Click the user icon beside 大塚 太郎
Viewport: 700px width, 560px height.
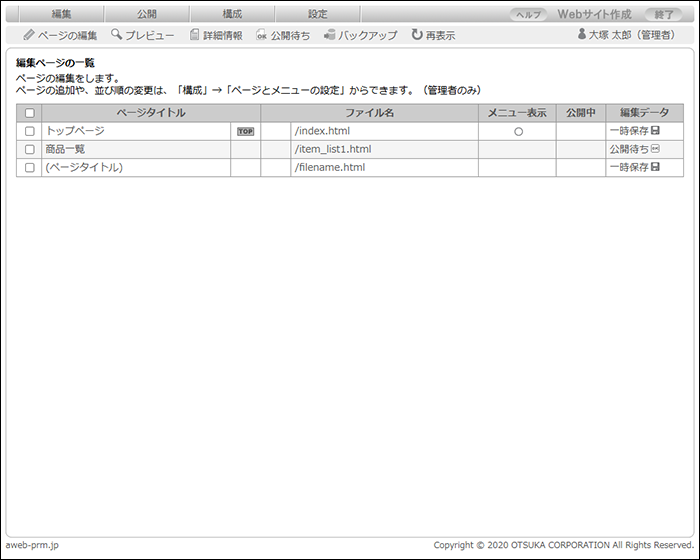coord(581,35)
